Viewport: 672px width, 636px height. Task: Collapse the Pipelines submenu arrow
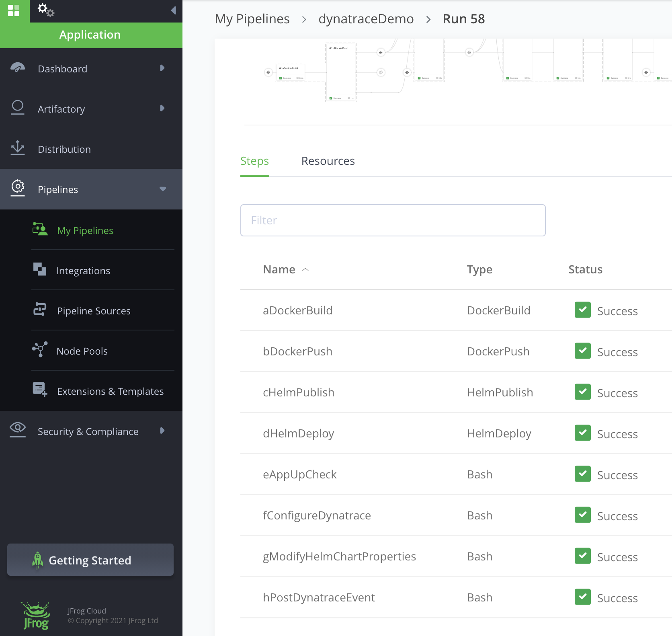[x=163, y=189]
